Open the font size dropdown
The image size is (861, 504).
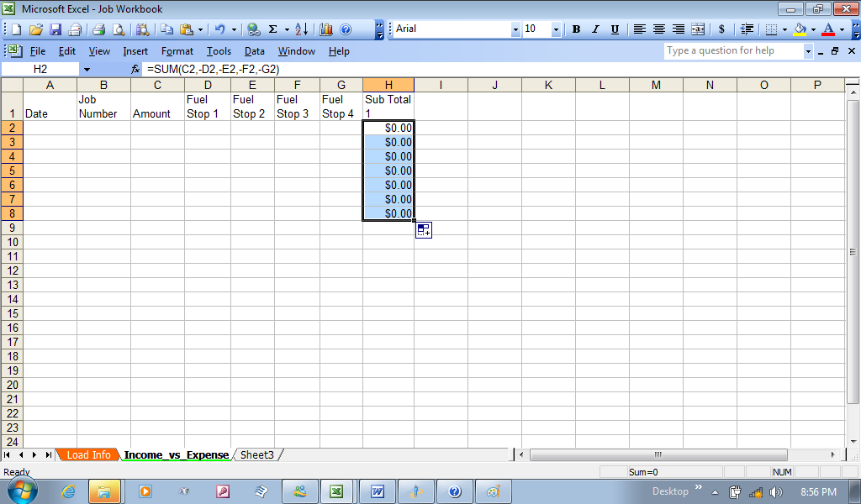556,29
